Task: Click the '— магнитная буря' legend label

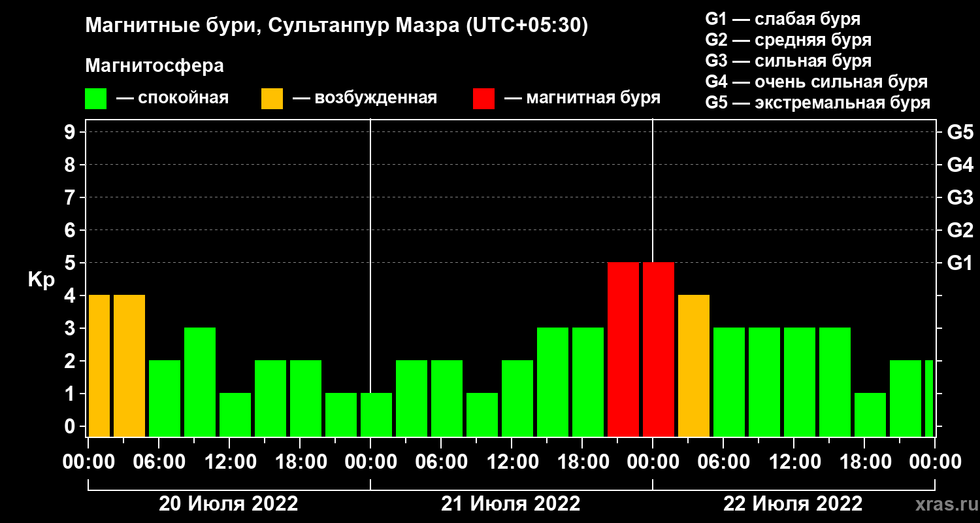Action: (x=582, y=99)
